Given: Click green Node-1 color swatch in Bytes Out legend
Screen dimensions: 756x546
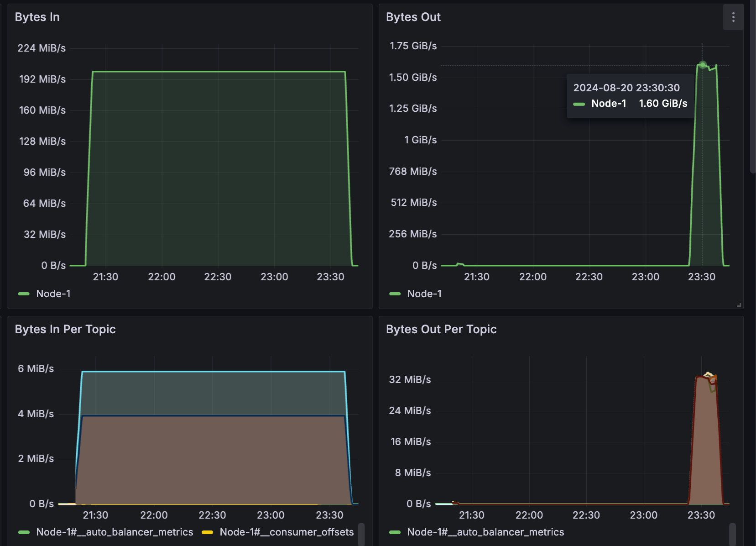Looking at the screenshot, I should (395, 294).
